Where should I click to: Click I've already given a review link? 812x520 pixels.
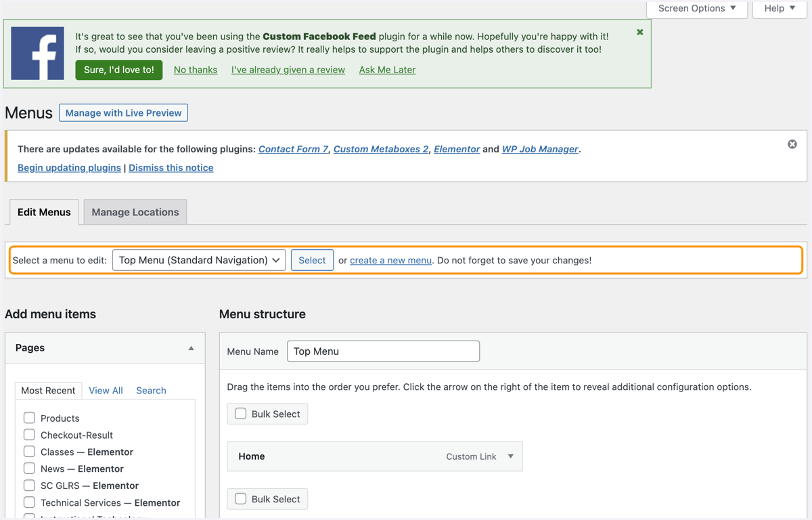pyautogui.click(x=288, y=70)
